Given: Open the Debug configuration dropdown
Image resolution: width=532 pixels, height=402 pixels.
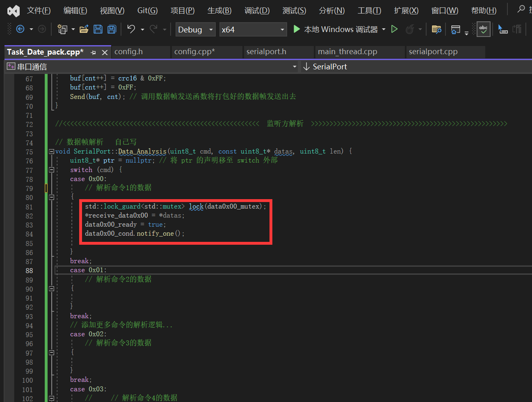Looking at the screenshot, I should click(x=195, y=30).
